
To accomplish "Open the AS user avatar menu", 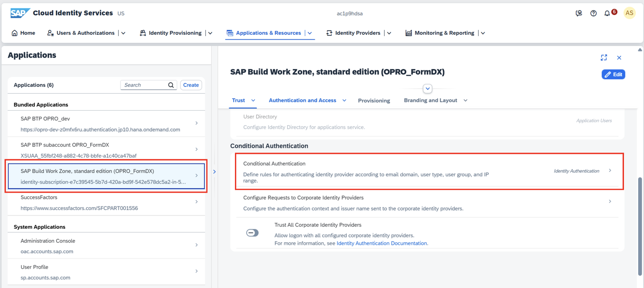I will pyautogui.click(x=629, y=13).
